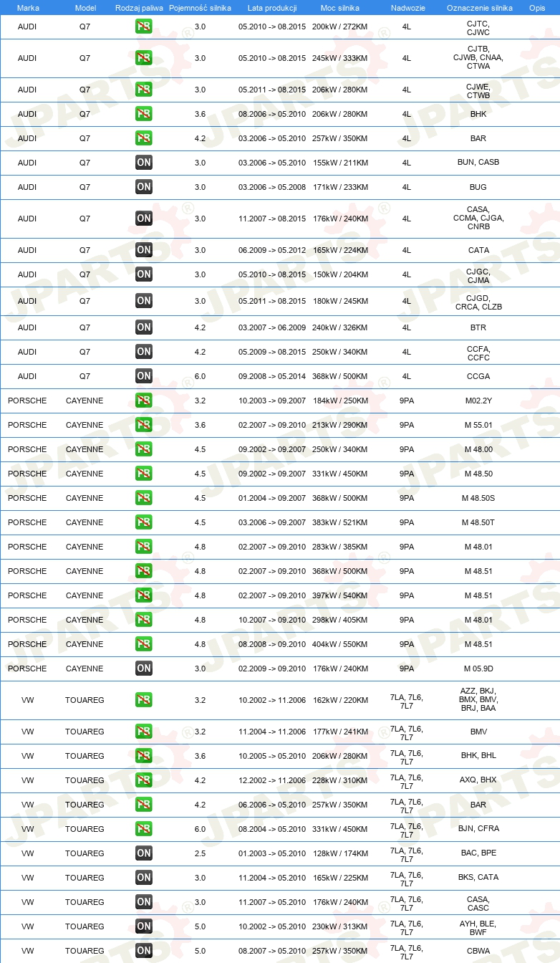Click the Pojemność silnika column header
This screenshot has width=560, height=963.
pyautogui.click(x=200, y=7)
